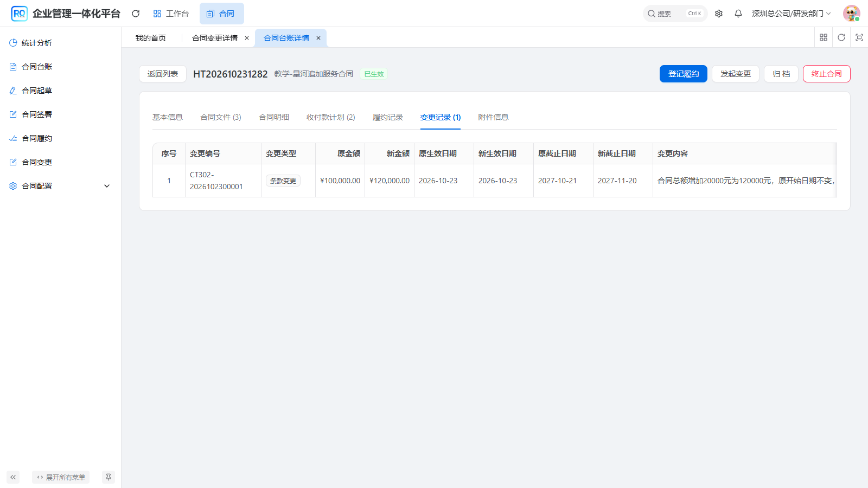Click the ¥120,000.00 new amount cell
Viewport: 868px width, 488px height.
[390, 181]
